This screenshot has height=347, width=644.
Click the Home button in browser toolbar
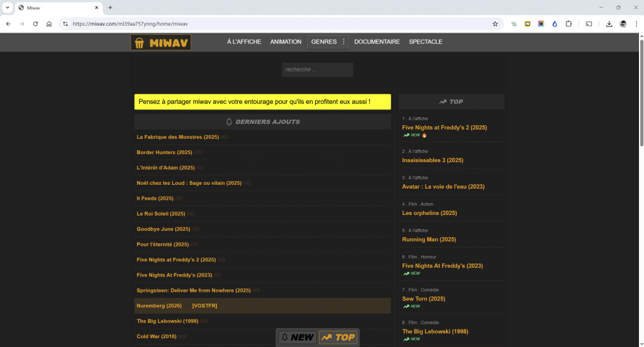point(49,24)
